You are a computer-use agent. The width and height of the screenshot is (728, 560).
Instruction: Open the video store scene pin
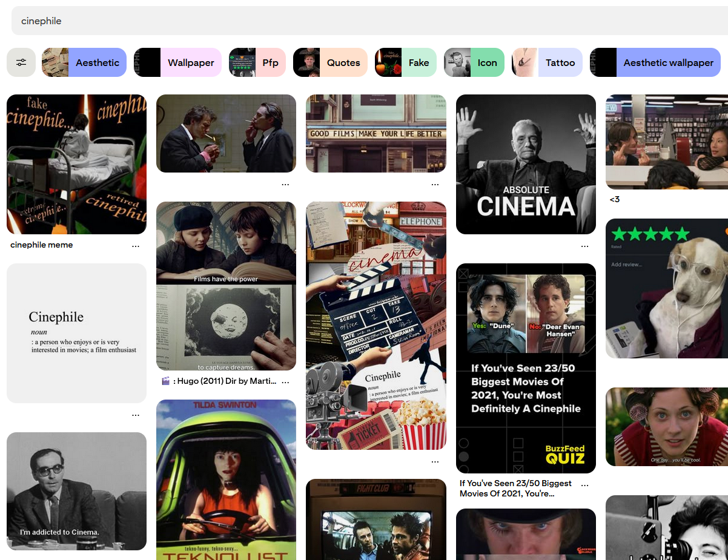[667, 142]
